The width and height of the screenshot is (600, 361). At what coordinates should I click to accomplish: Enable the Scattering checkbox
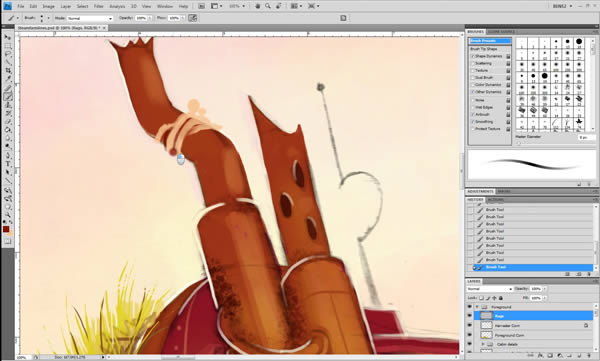click(472, 64)
